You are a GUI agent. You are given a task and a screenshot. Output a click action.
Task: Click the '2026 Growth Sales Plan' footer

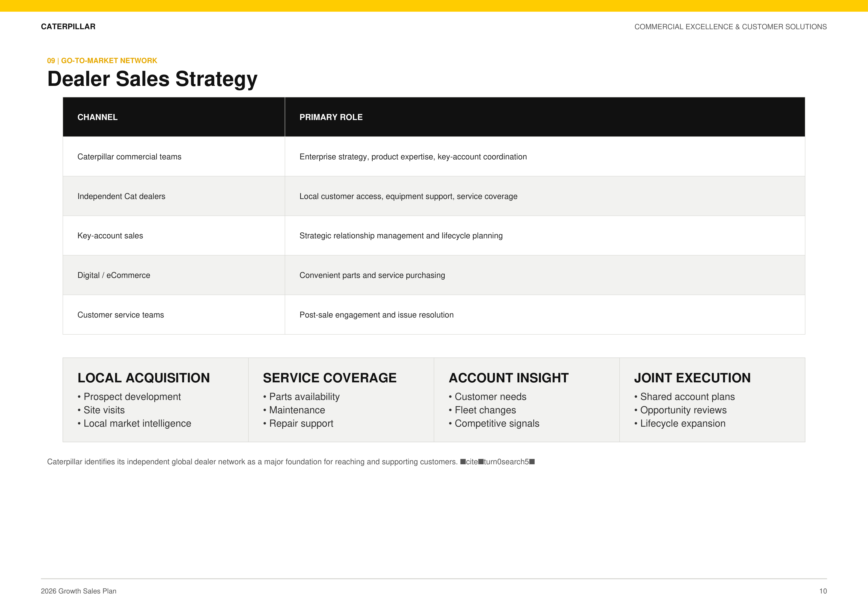[x=79, y=591]
